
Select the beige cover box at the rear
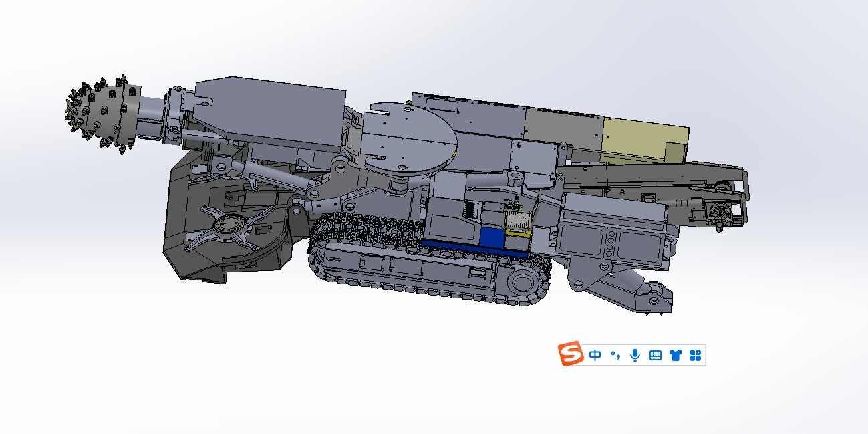click(x=645, y=142)
